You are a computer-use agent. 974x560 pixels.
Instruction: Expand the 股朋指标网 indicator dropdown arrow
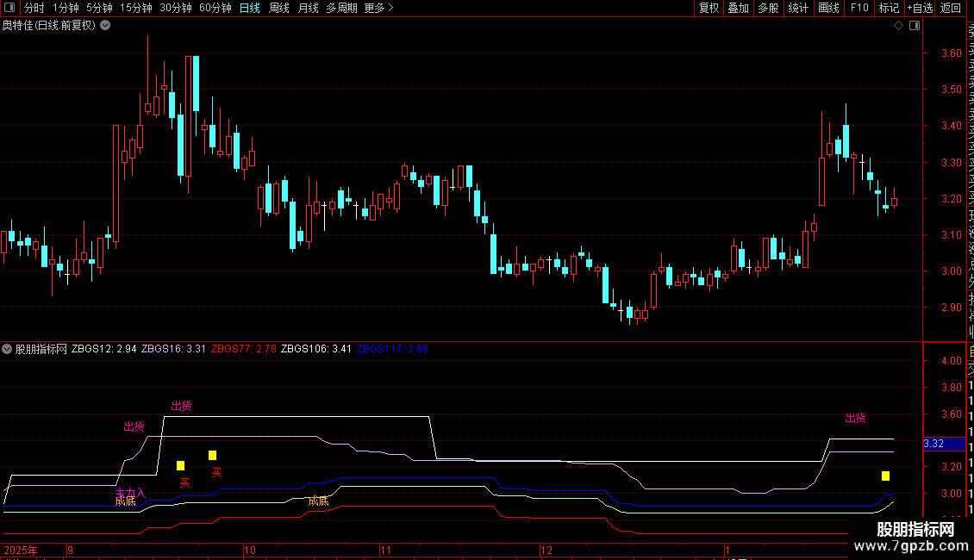click(7, 349)
